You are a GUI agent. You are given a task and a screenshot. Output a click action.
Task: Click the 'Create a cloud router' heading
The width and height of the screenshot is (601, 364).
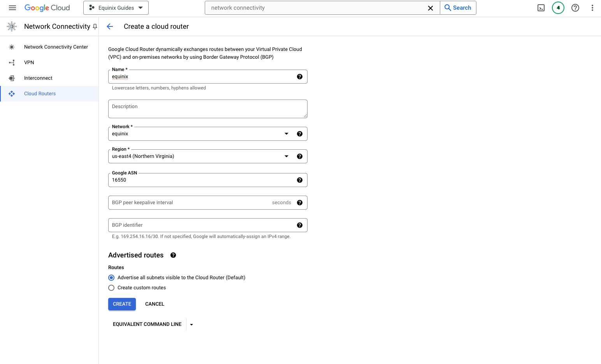click(x=156, y=26)
